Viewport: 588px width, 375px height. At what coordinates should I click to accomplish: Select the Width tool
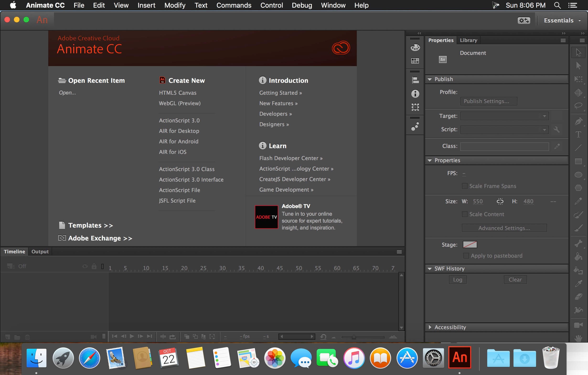(578, 310)
